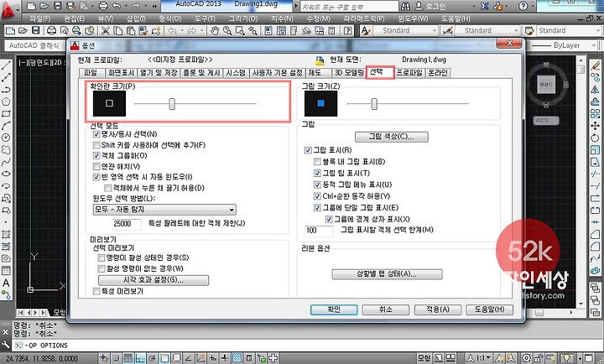This screenshot has width=604, height=364.
Task: Click the Text Style icon beside Standard dropdown
Action: (365, 30)
